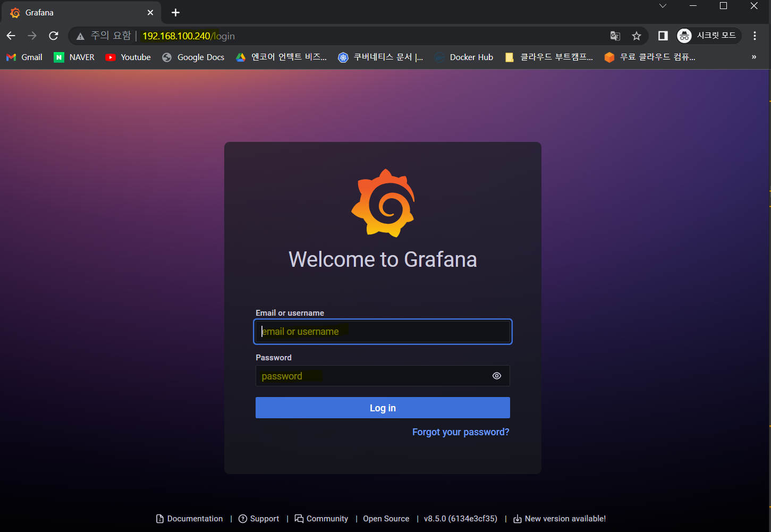Open the 쿠버네티스 문서 bookmark

pyautogui.click(x=381, y=57)
